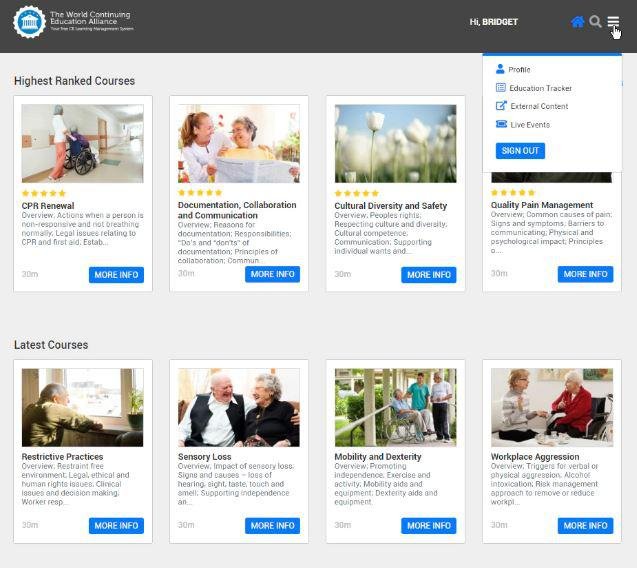Click the Education Tracker list icon
The width and height of the screenshot is (637, 568).
coord(501,88)
